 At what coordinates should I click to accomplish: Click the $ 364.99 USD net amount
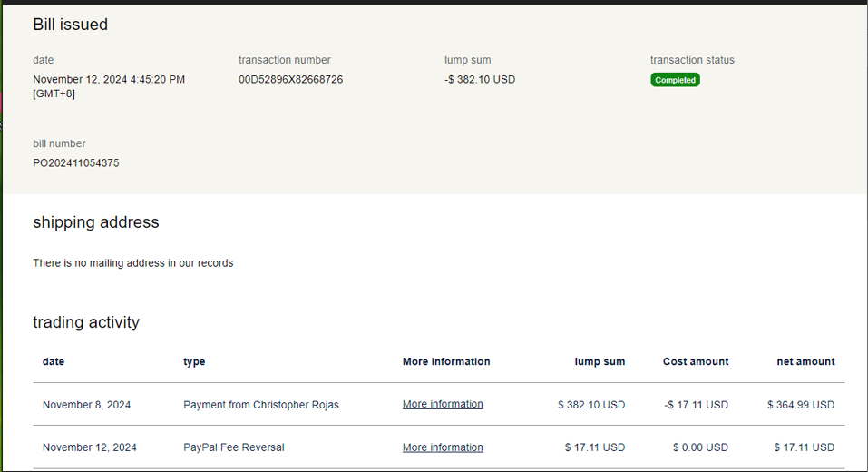(x=801, y=405)
